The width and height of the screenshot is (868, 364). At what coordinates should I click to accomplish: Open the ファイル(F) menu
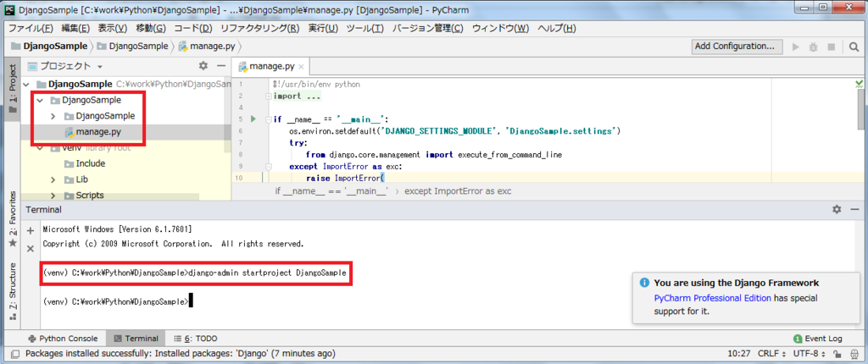31,28
